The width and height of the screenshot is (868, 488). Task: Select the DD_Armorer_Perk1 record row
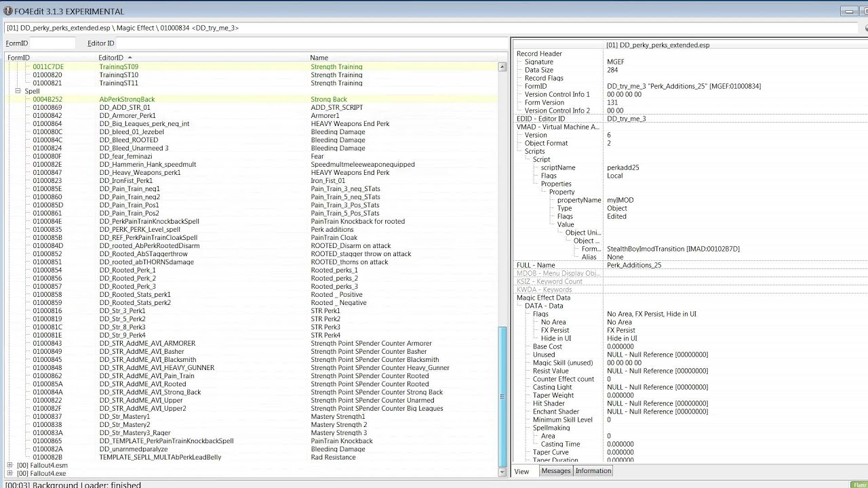[x=252, y=116]
